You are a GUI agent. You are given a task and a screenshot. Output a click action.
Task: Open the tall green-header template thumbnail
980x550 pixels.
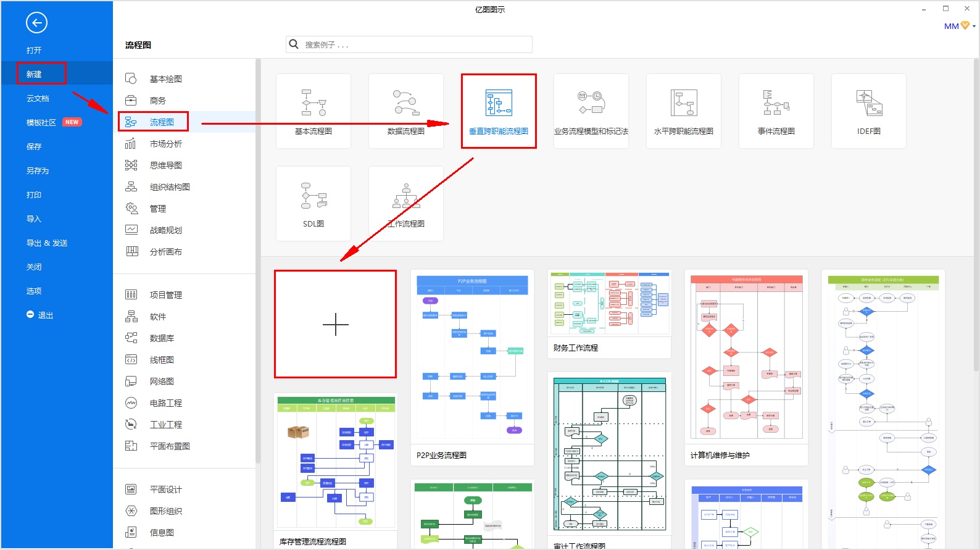click(883, 409)
